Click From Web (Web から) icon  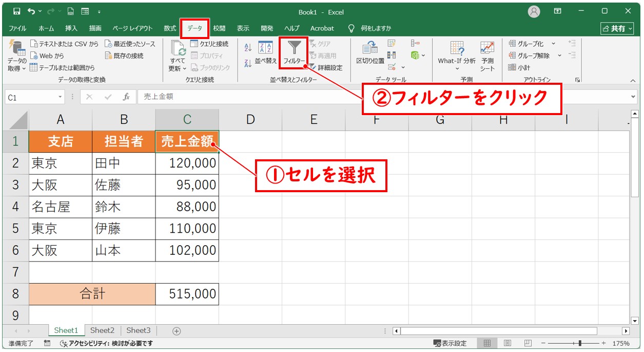click(x=34, y=55)
